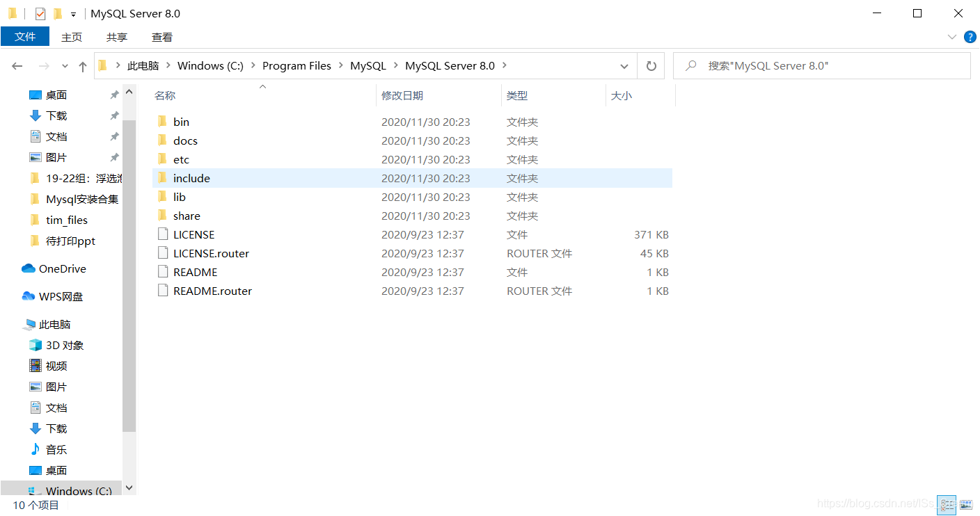Open 视频 in the sidebar

tap(48, 366)
